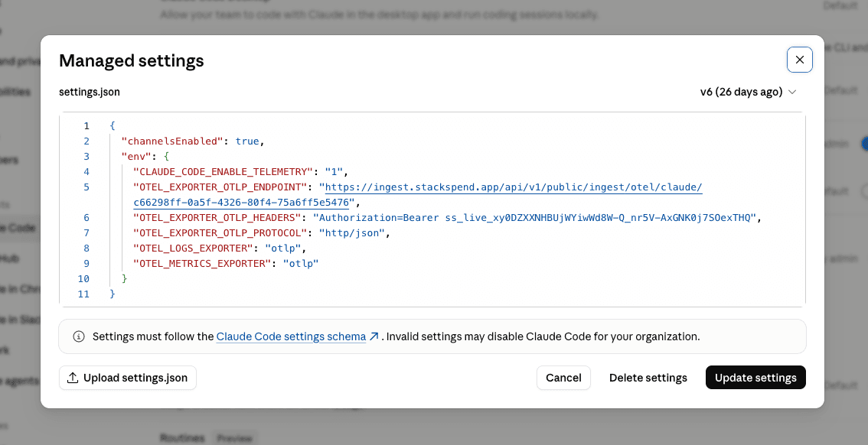This screenshot has width=868, height=445.
Task: Click line number 11 in the editor gutter
Action: click(x=83, y=294)
